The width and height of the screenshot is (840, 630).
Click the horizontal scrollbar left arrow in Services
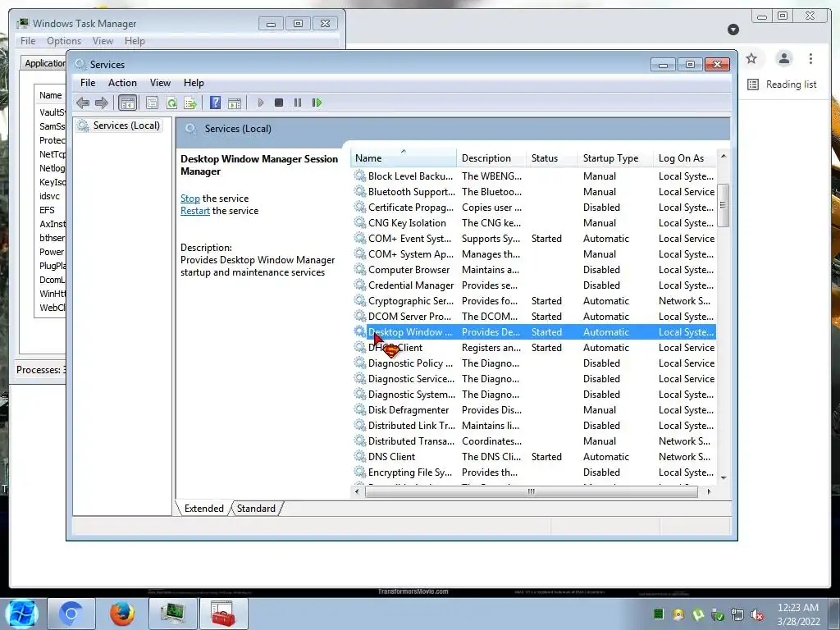[358, 491]
